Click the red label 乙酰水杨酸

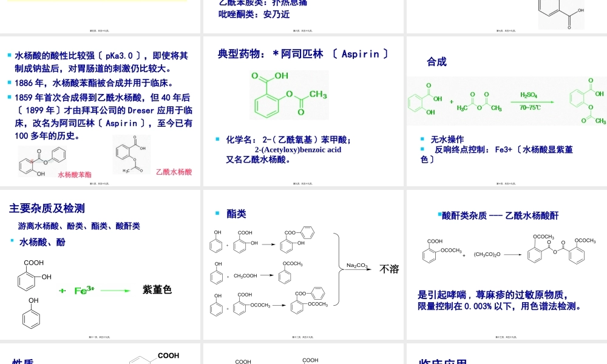click(x=174, y=172)
